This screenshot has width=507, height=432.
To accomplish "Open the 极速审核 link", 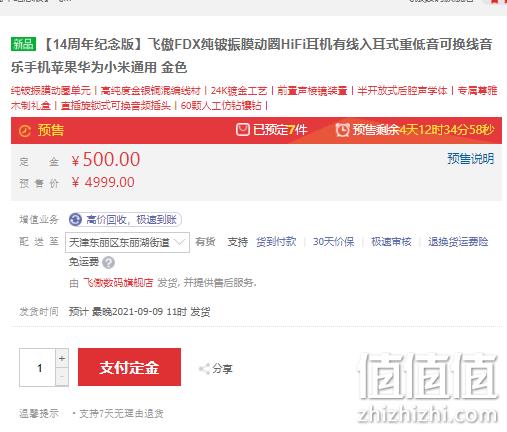I will coord(391,241).
